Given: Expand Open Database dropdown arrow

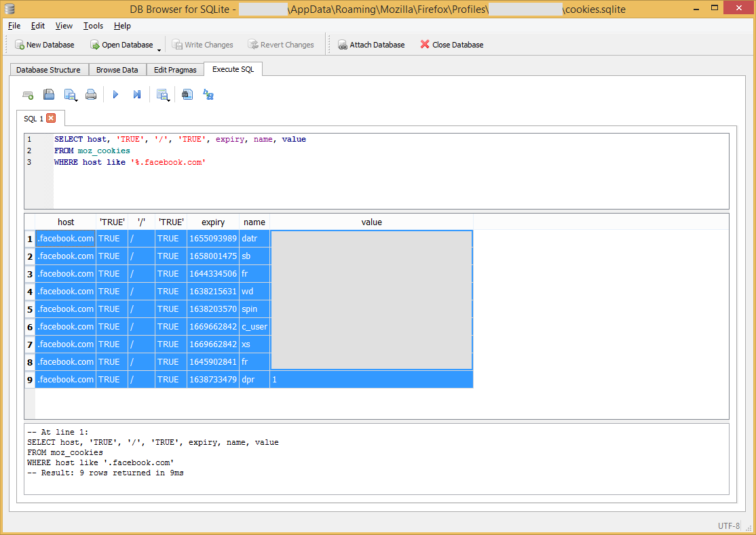Looking at the screenshot, I should 159,50.
